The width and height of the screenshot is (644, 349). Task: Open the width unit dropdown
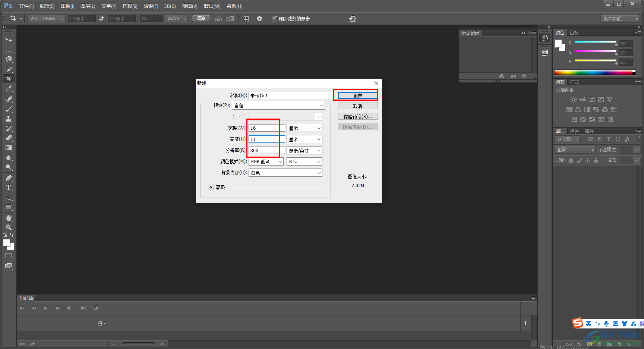pos(304,128)
